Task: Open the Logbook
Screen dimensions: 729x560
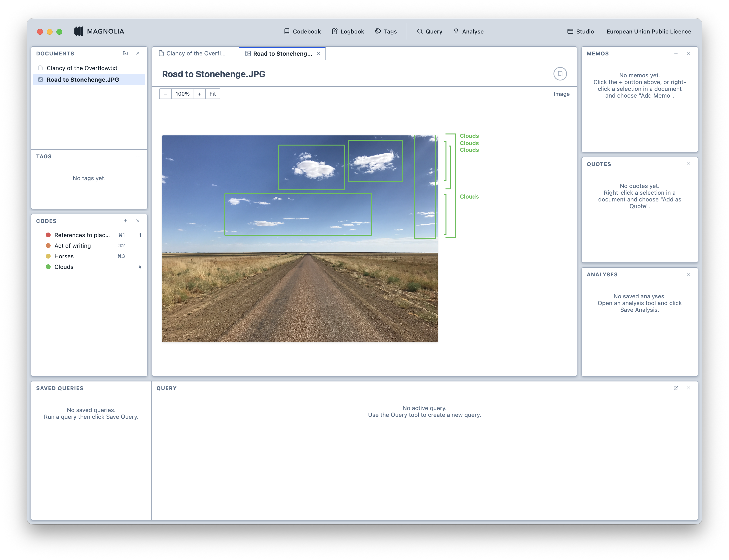Action: click(x=348, y=31)
